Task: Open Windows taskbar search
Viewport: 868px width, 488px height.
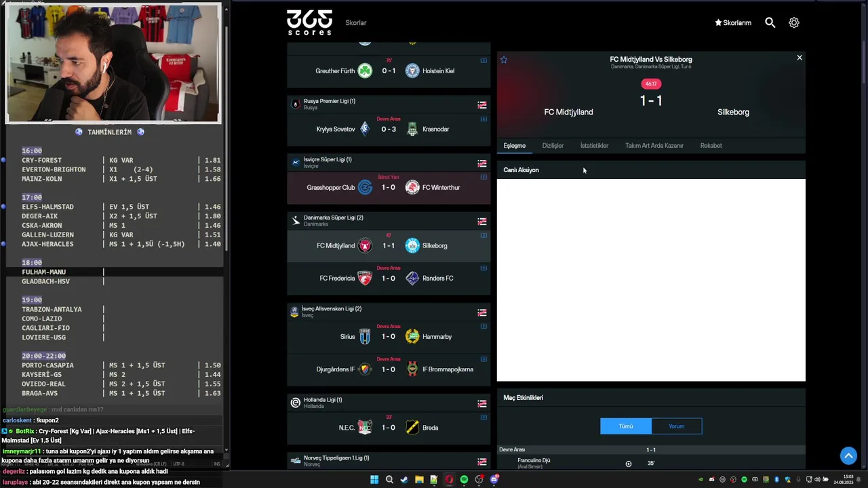Action: coord(389,480)
